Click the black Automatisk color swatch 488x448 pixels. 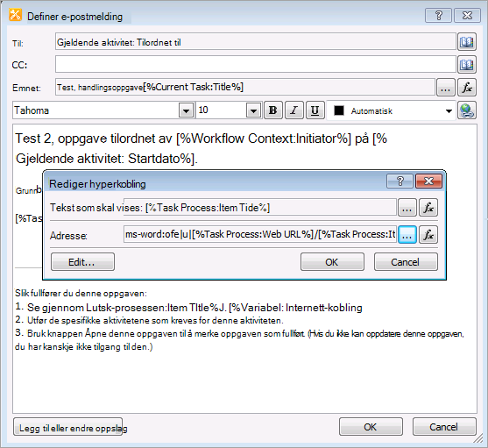(338, 110)
